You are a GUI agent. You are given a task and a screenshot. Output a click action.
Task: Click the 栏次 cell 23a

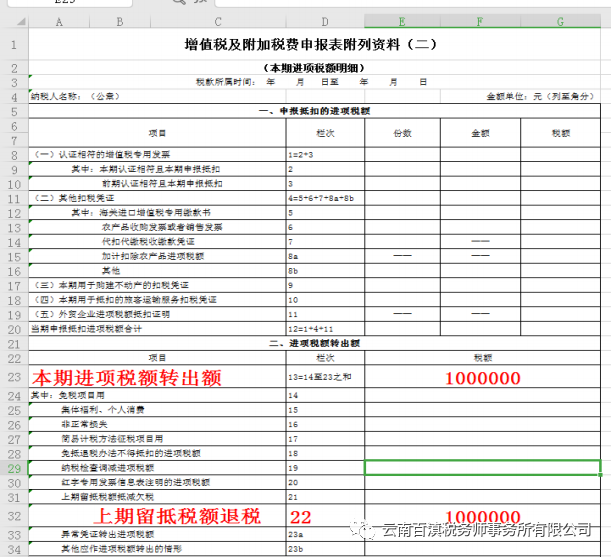(x=325, y=534)
